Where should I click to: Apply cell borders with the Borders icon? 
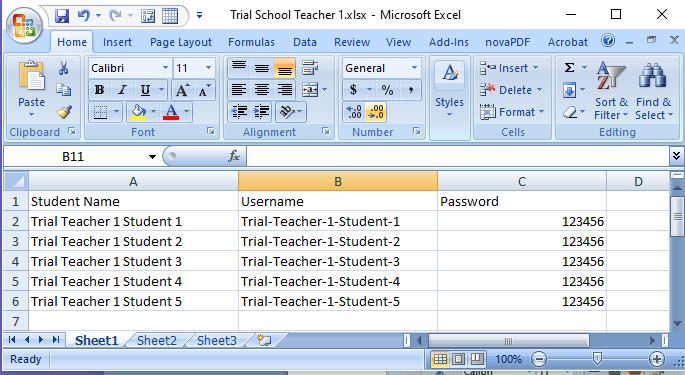point(100,112)
